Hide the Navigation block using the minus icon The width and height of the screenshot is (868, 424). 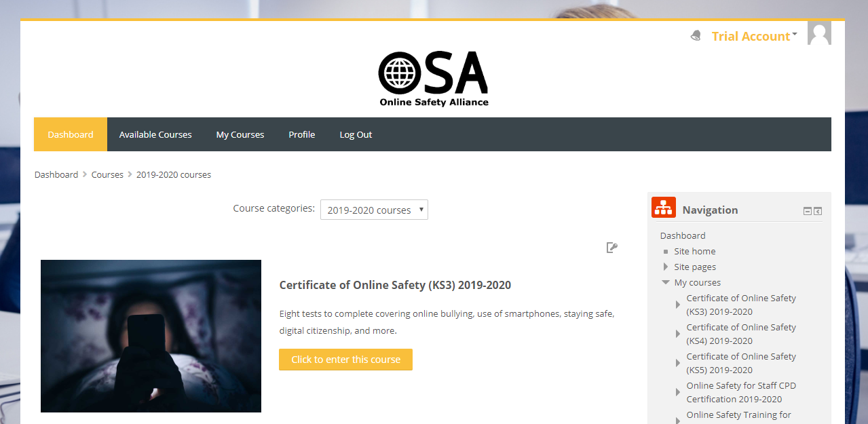coord(807,211)
